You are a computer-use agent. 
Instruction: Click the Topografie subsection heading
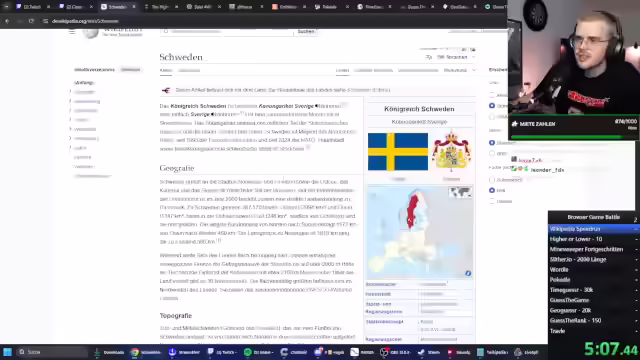coord(176,316)
